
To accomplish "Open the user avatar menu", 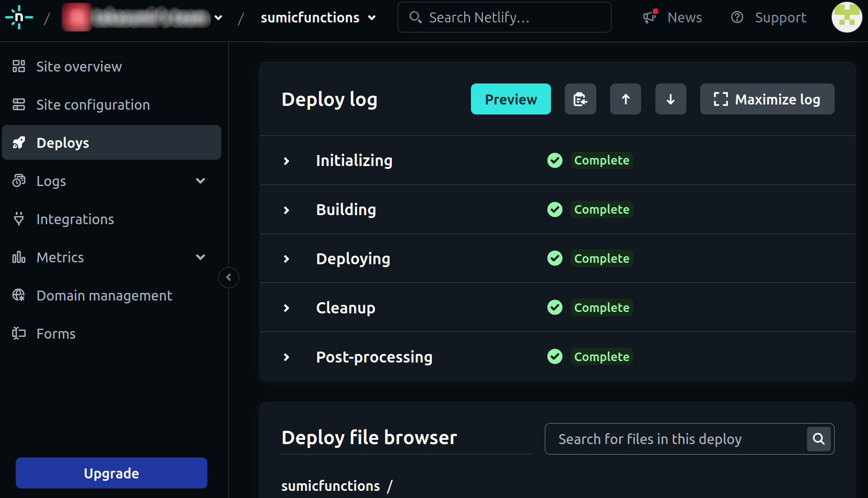I will pos(847,17).
